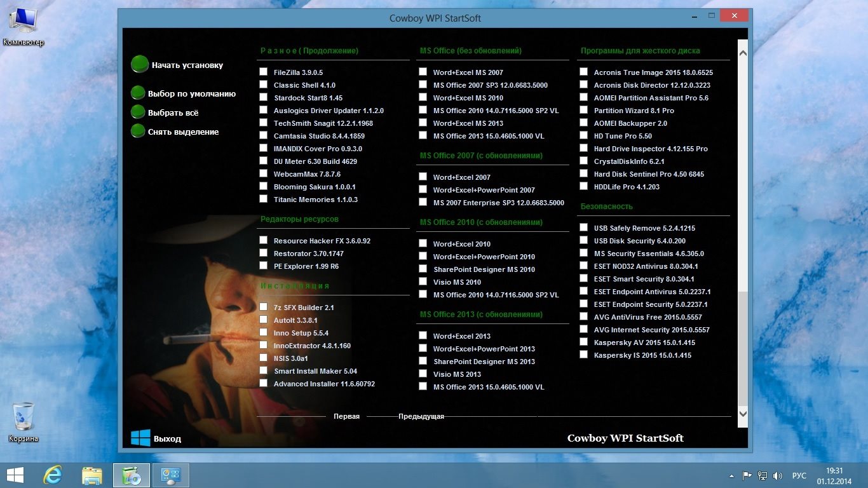Viewport: 868px width, 488px height.
Task: Click Выбор по умолчанию text button
Action: (192, 94)
